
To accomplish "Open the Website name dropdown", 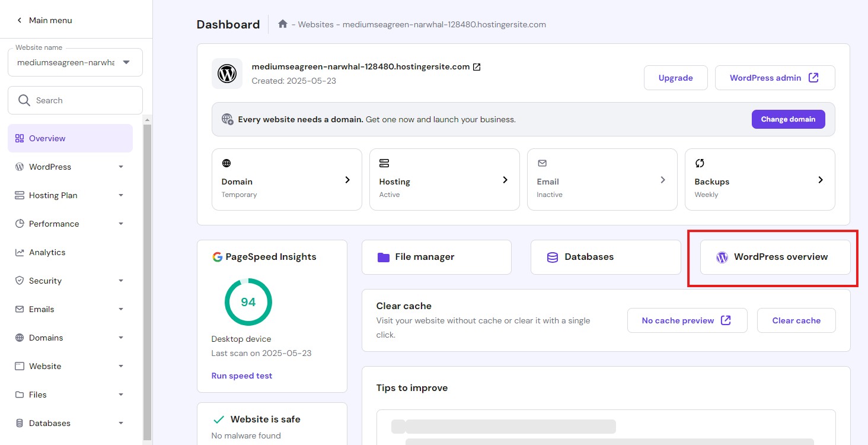I will point(75,62).
